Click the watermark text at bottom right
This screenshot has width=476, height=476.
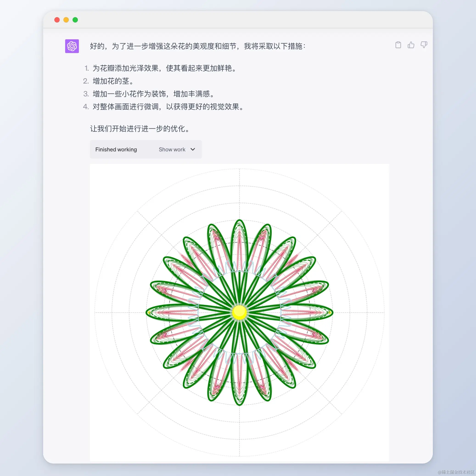click(x=456, y=472)
